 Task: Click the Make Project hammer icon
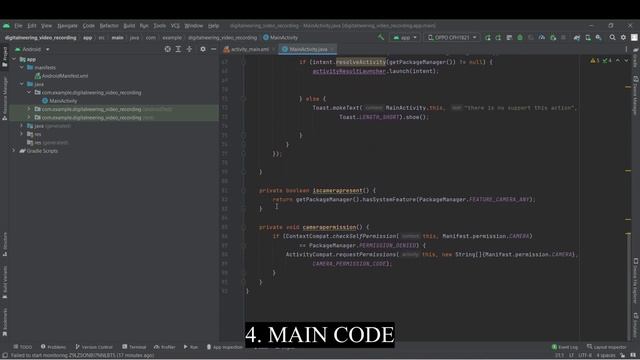381,37
